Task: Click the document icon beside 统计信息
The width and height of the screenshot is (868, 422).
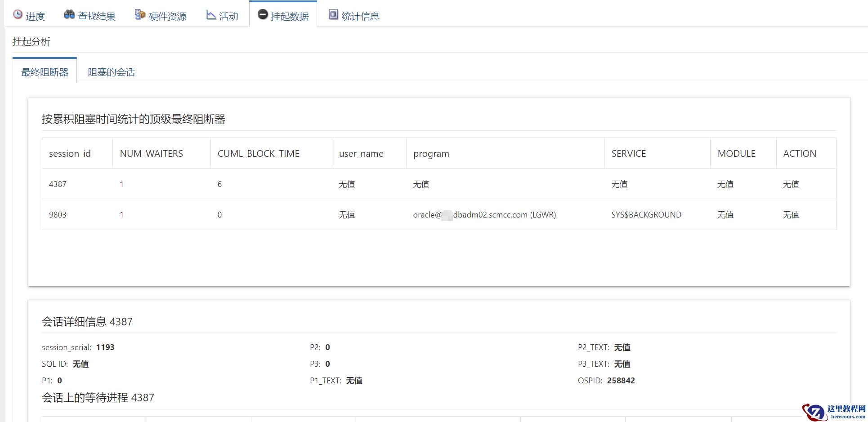Action: tap(333, 14)
